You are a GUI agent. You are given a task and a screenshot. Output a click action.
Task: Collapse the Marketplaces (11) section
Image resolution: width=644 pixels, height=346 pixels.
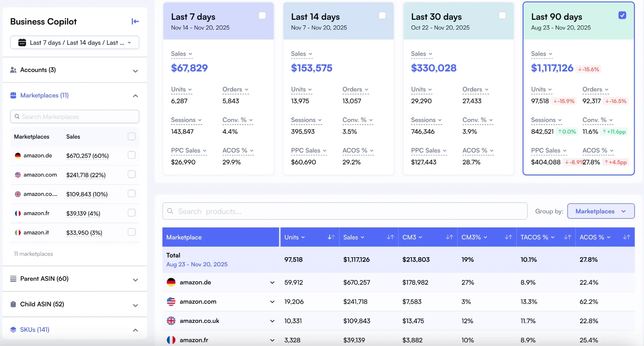136,96
